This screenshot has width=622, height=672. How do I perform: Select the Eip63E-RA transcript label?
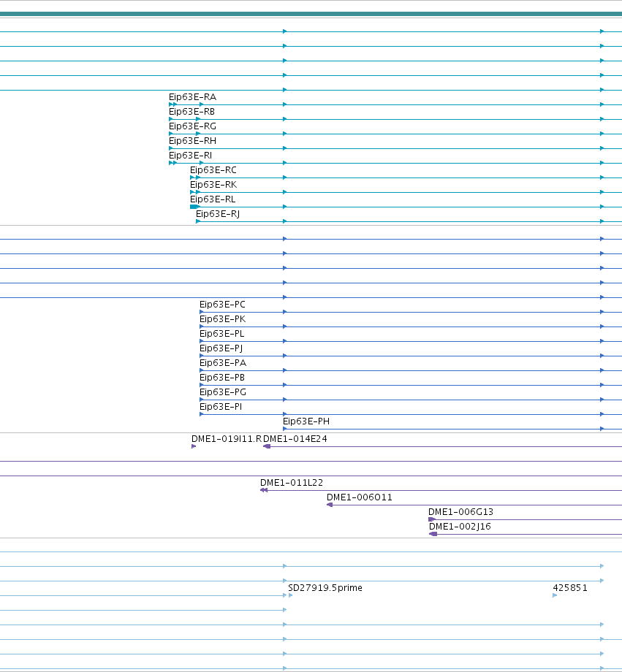tap(193, 97)
